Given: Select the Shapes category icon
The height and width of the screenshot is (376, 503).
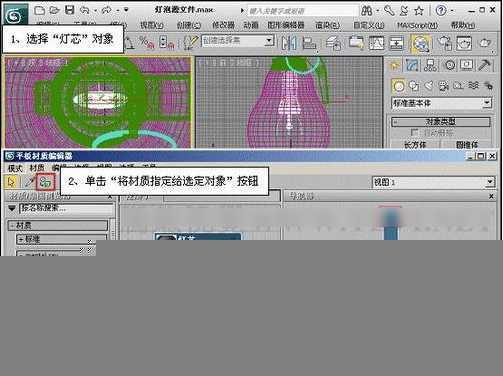Looking at the screenshot, I should 414,86.
